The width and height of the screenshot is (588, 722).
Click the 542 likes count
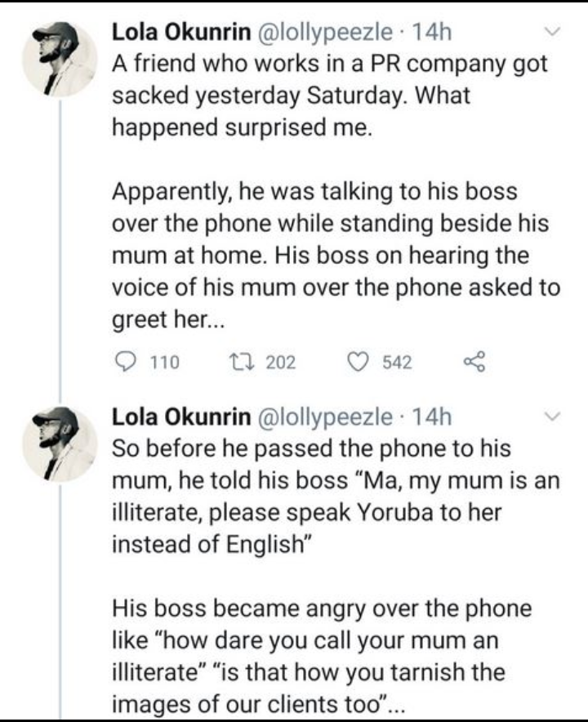397,362
